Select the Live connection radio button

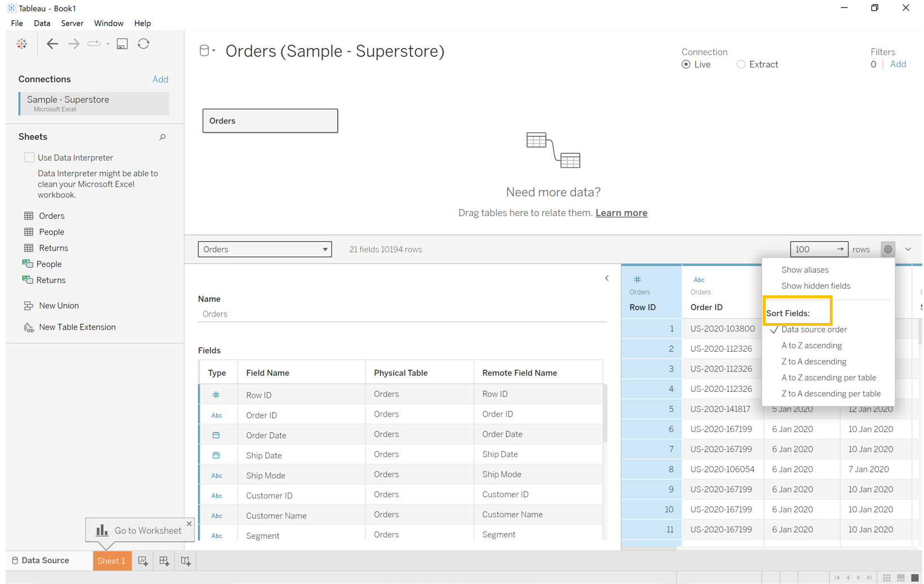685,64
